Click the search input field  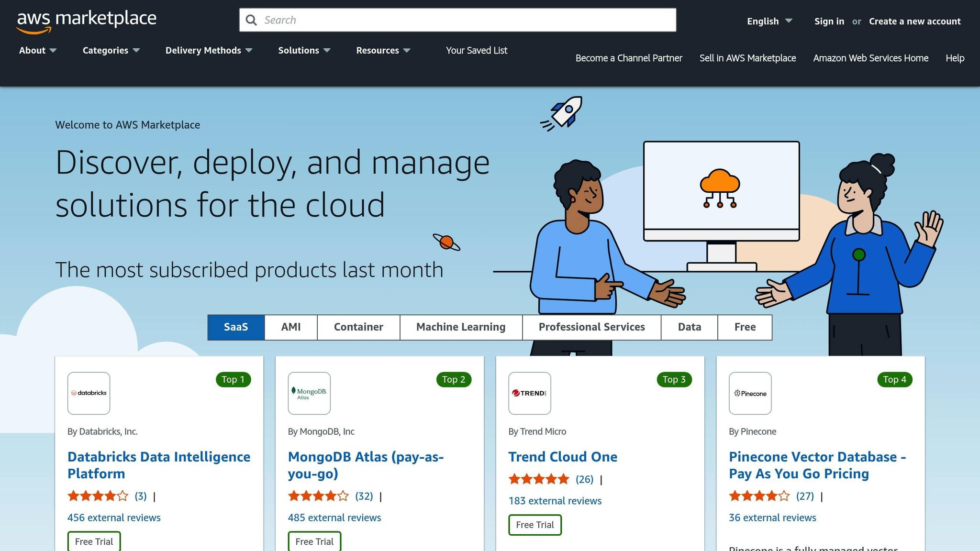coord(458,20)
